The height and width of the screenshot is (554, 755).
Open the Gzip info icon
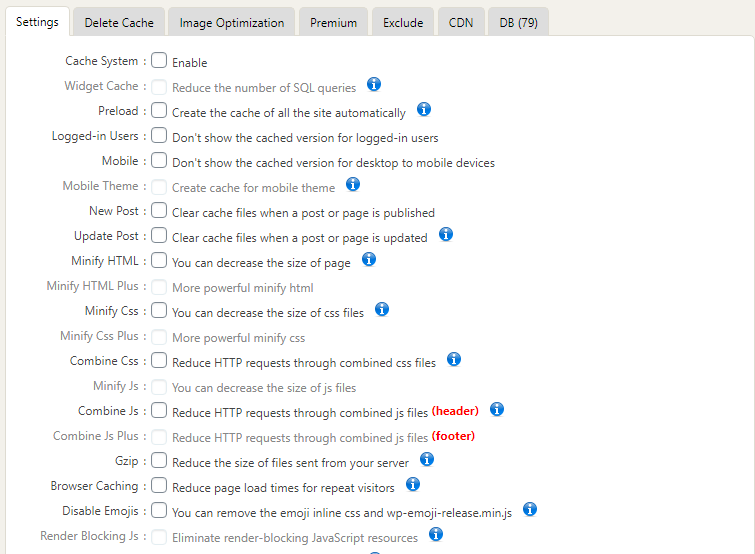(x=427, y=460)
